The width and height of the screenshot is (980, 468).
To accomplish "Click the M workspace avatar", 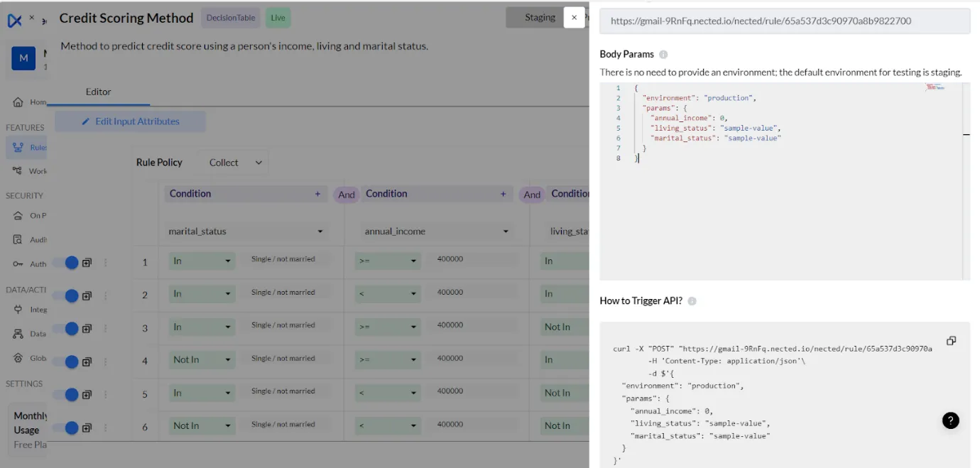I will point(23,58).
